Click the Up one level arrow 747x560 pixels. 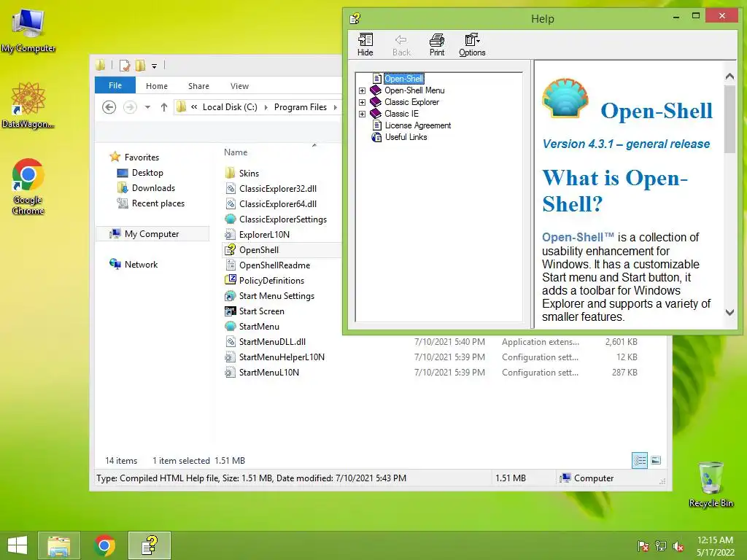[x=164, y=107]
